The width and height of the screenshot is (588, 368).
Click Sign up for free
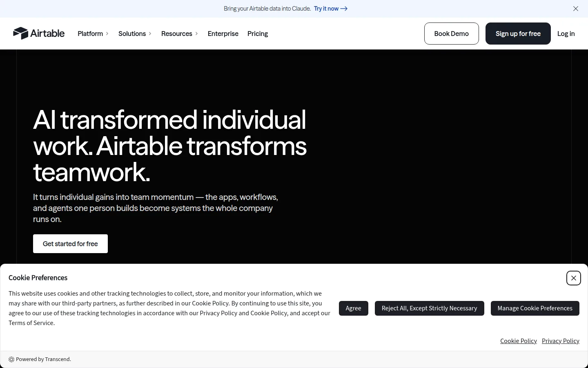(x=518, y=34)
